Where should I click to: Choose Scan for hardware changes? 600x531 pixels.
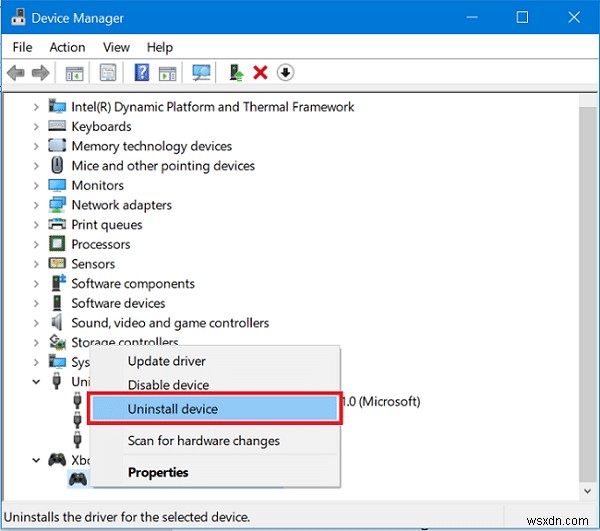pyautogui.click(x=215, y=441)
